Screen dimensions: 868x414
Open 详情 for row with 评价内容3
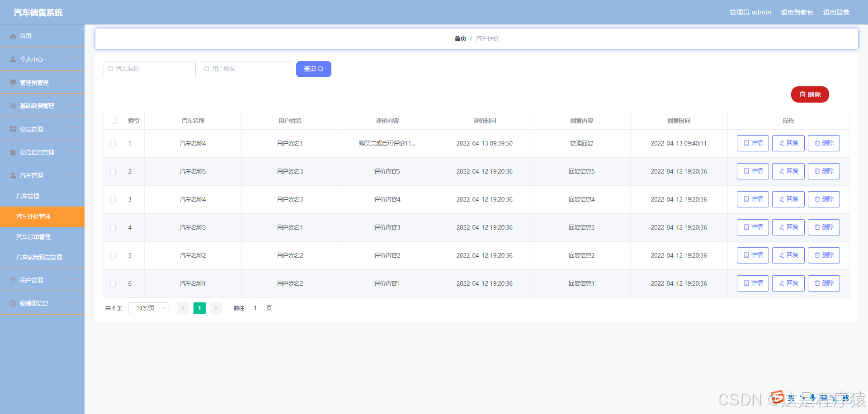pyautogui.click(x=753, y=227)
